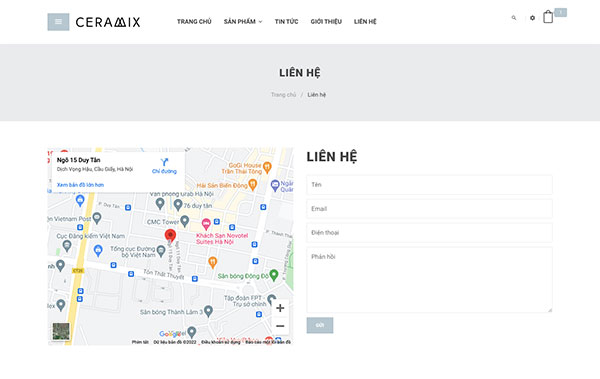
Task: Open Giới thiệu menu item
Action: [x=326, y=22]
